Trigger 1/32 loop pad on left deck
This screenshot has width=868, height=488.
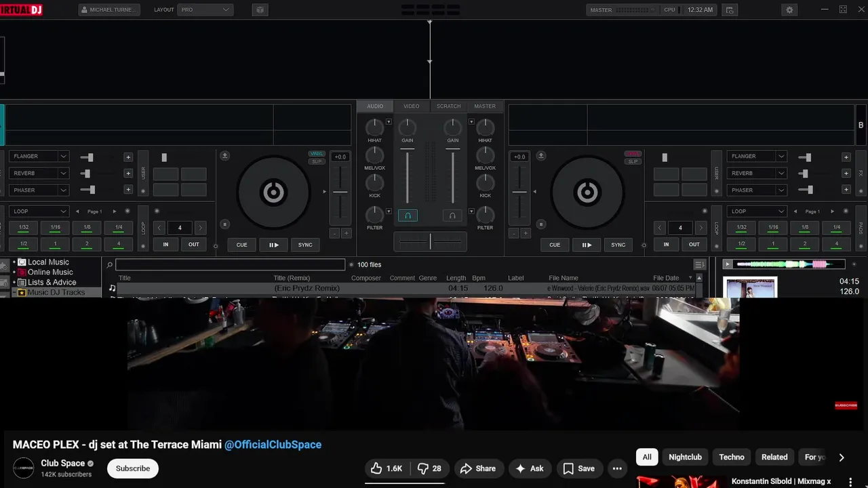click(24, 228)
